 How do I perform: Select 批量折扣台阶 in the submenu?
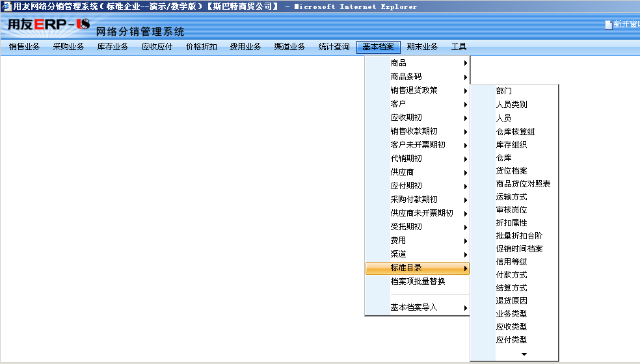519,236
